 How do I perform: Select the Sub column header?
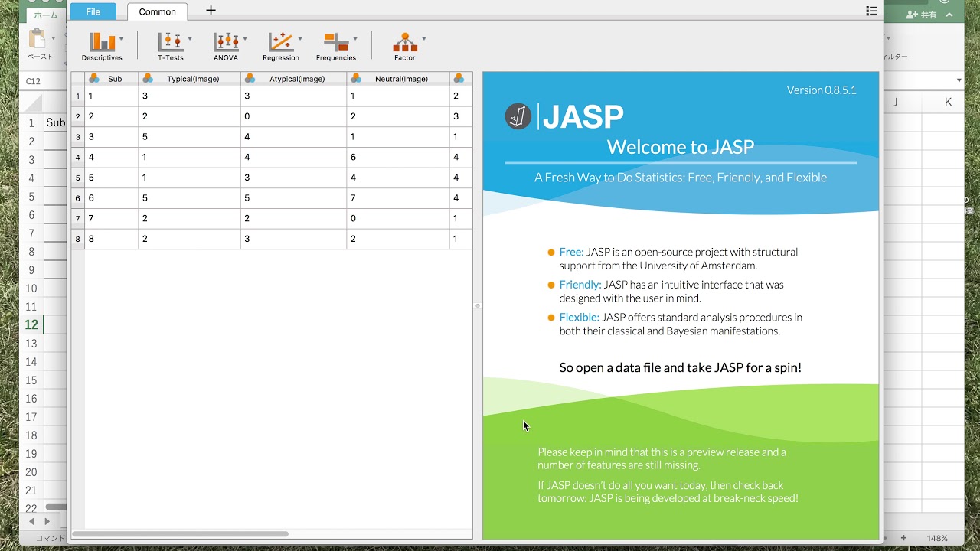111,78
